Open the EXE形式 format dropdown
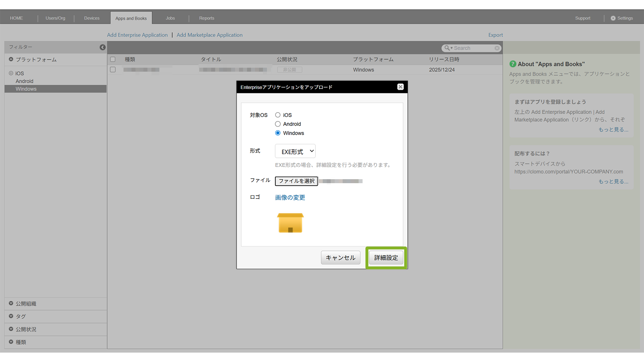The height and width of the screenshot is (362, 644). point(295,151)
